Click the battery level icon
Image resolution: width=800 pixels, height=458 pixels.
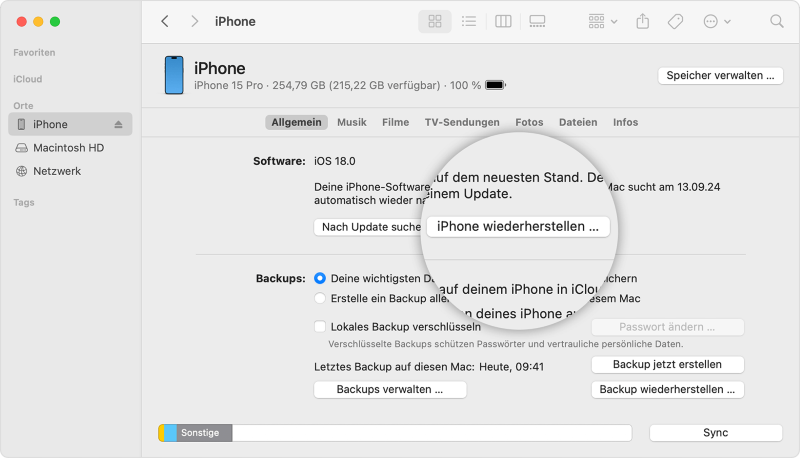point(495,85)
